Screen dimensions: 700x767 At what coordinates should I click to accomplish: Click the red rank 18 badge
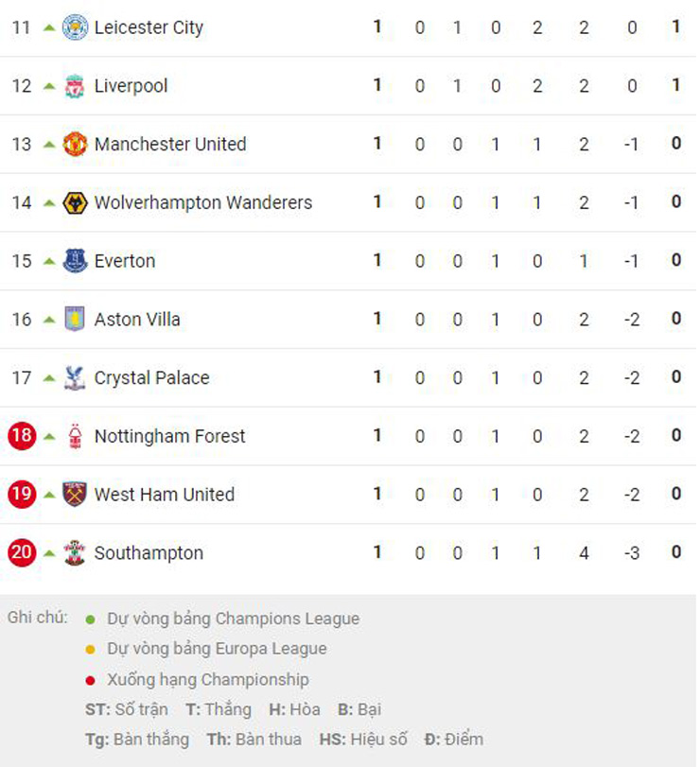point(22,436)
